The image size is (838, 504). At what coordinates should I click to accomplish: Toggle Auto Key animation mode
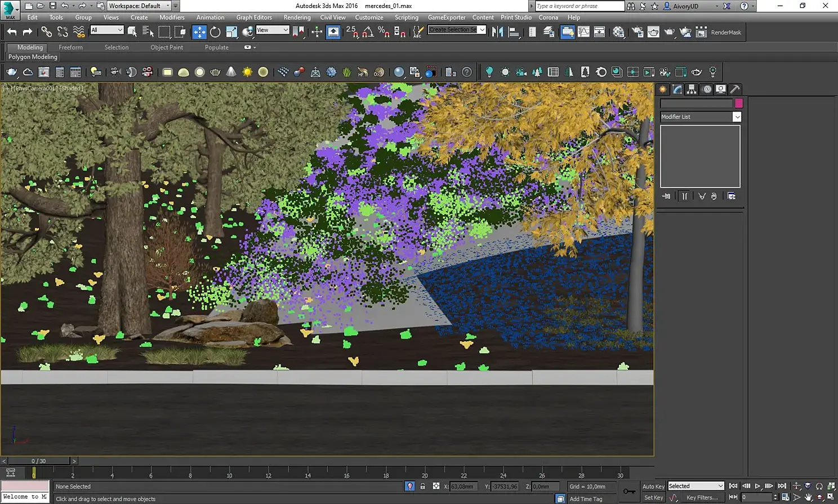[653, 487]
